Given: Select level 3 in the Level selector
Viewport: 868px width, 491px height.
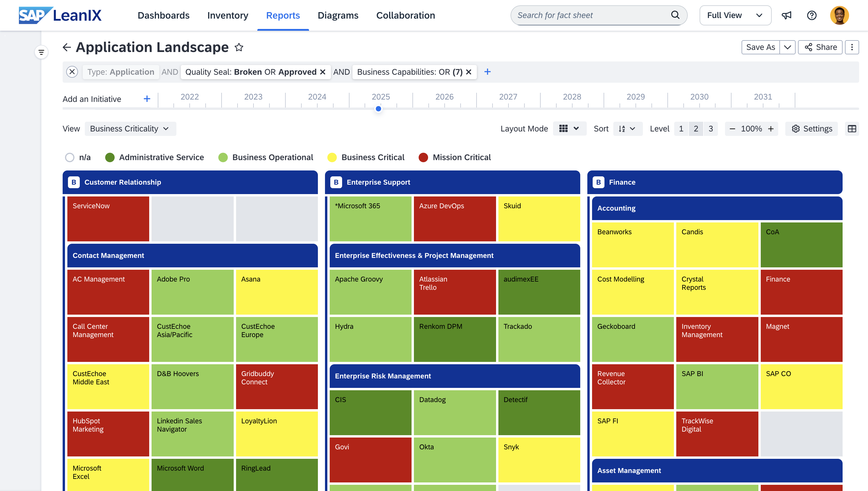Looking at the screenshot, I should point(711,129).
